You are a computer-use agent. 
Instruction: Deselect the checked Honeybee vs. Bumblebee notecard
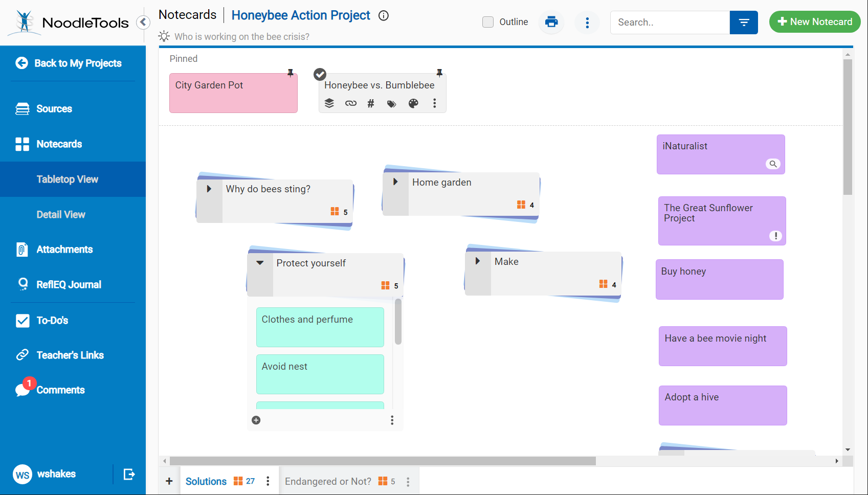(x=320, y=75)
